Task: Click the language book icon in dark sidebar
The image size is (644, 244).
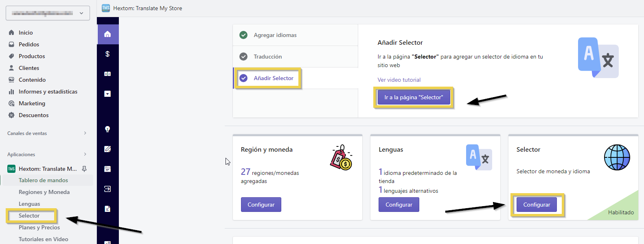Action: click(x=107, y=74)
